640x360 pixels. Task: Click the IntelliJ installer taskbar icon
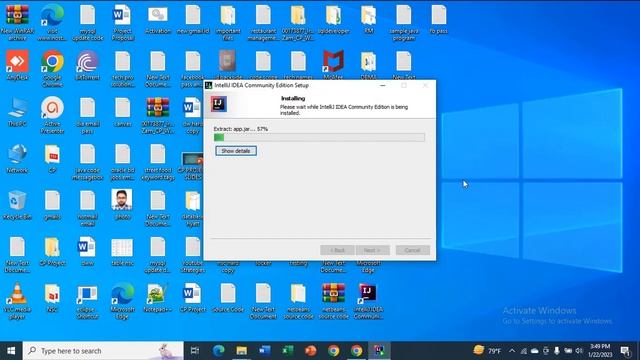coord(379,351)
